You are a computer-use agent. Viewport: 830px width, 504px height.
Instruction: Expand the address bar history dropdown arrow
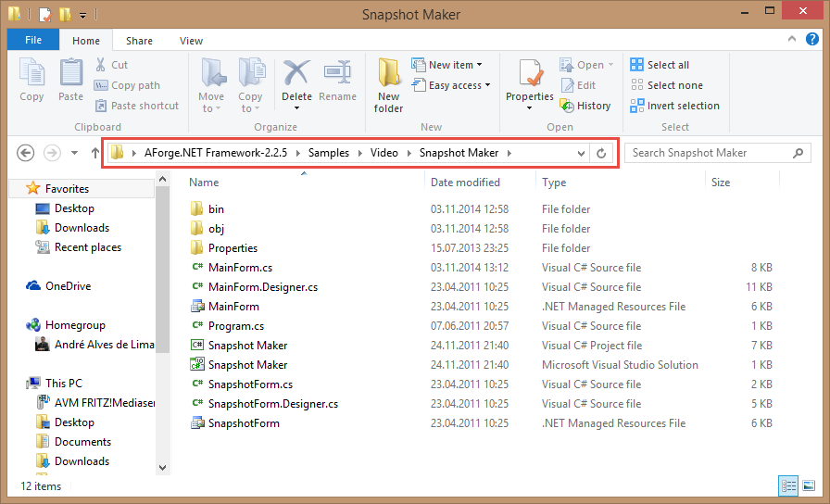tap(581, 153)
